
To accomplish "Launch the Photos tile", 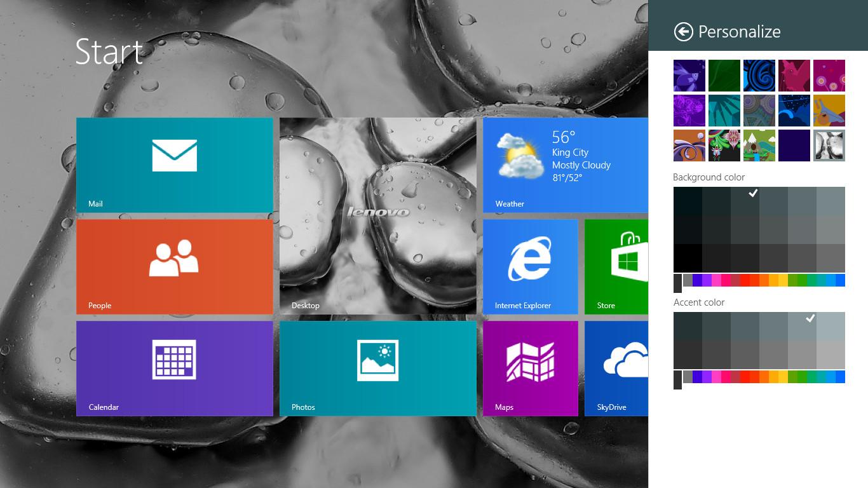I will (x=378, y=369).
